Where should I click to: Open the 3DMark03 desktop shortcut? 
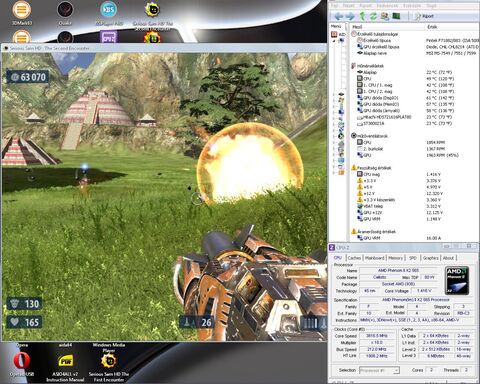[22, 13]
